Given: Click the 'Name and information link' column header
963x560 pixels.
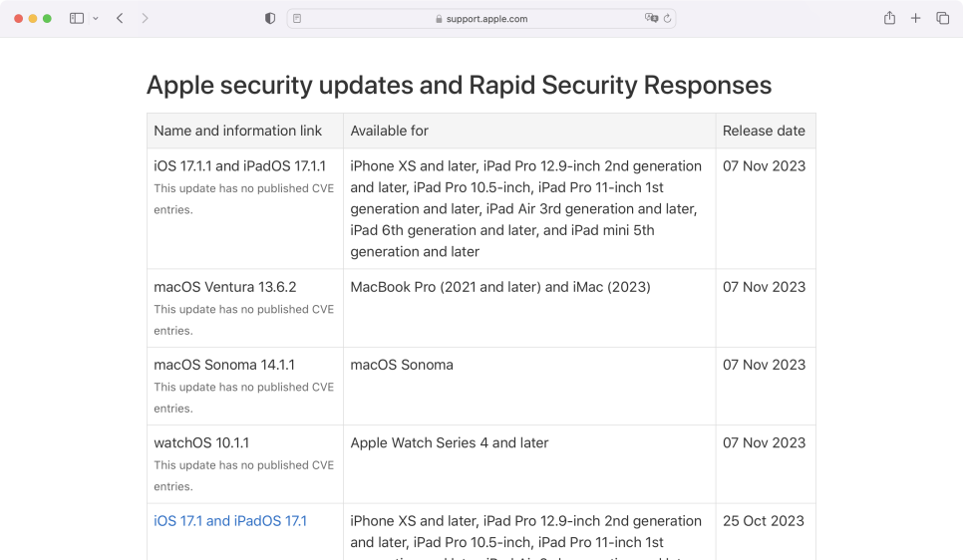Looking at the screenshot, I should (238, 131).
